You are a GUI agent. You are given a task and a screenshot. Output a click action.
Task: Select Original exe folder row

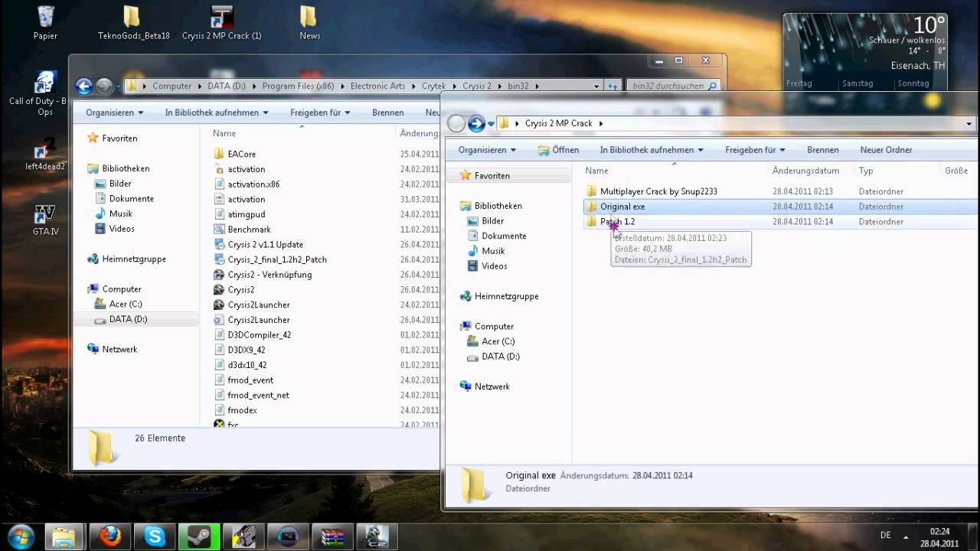tap(780, 207)
